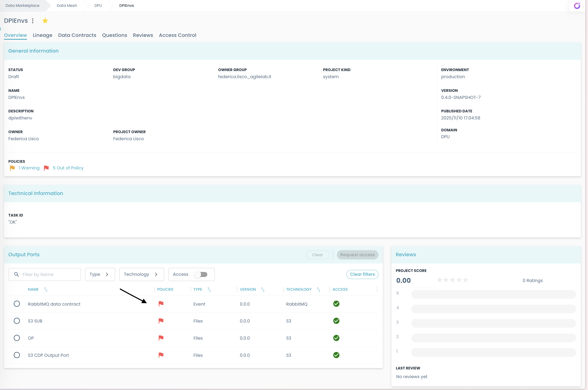Select the S3 CDP Output Port radio button
This screenshot has height=390, width=588.
coord(17,355)
